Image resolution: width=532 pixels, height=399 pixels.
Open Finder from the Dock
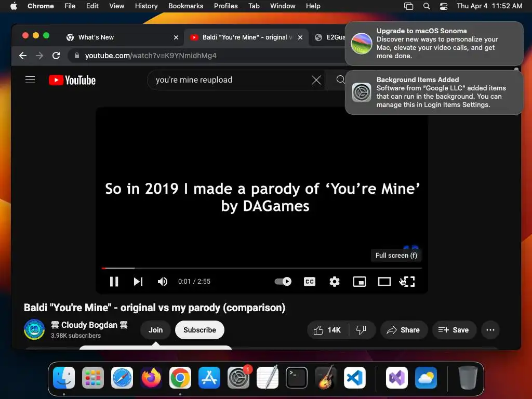(x=64, y=378)
